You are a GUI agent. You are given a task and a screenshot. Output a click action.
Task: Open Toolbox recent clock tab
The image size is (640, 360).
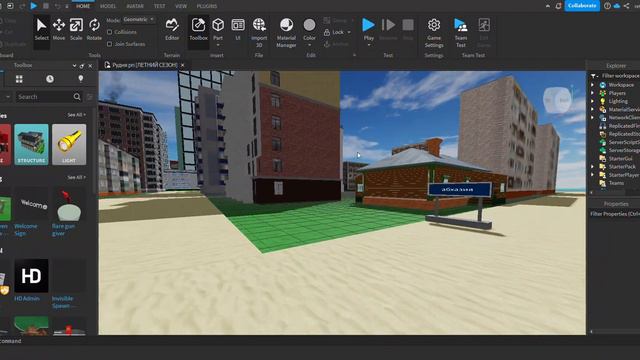pyautogui.click(x=50, y=79)
